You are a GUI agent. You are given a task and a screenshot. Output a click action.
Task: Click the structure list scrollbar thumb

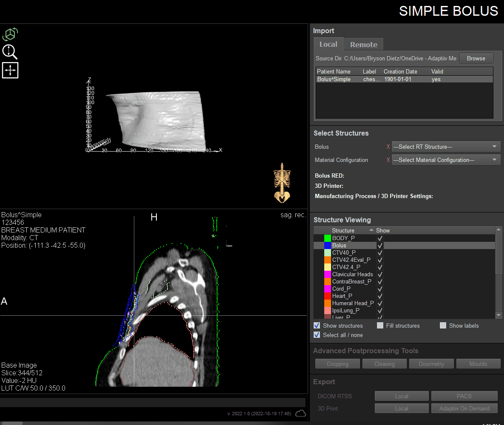[x=498, y=254]
